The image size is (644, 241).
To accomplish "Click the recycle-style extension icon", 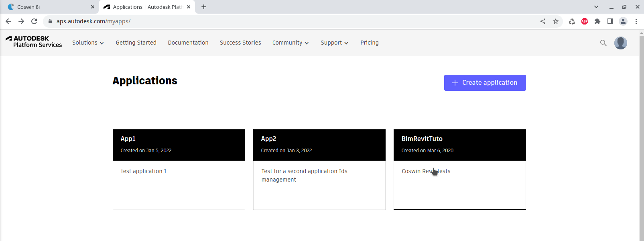I will (572, 21).
